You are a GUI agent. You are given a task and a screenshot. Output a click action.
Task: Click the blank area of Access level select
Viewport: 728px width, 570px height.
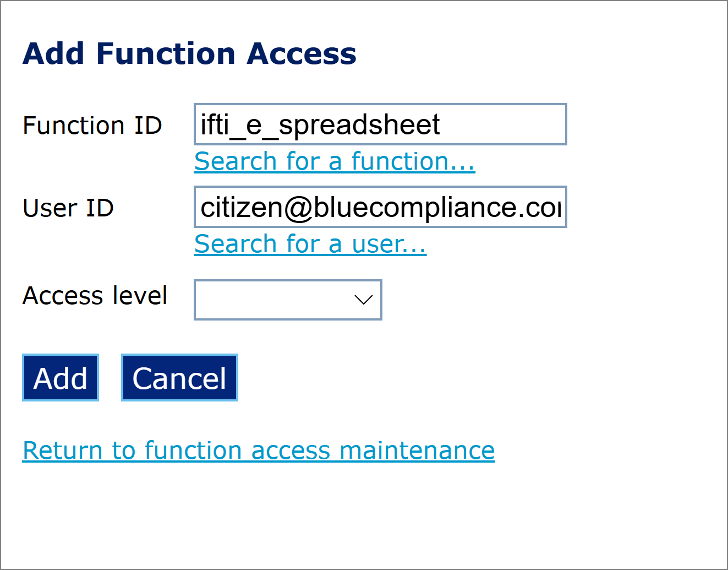[270, 300]
